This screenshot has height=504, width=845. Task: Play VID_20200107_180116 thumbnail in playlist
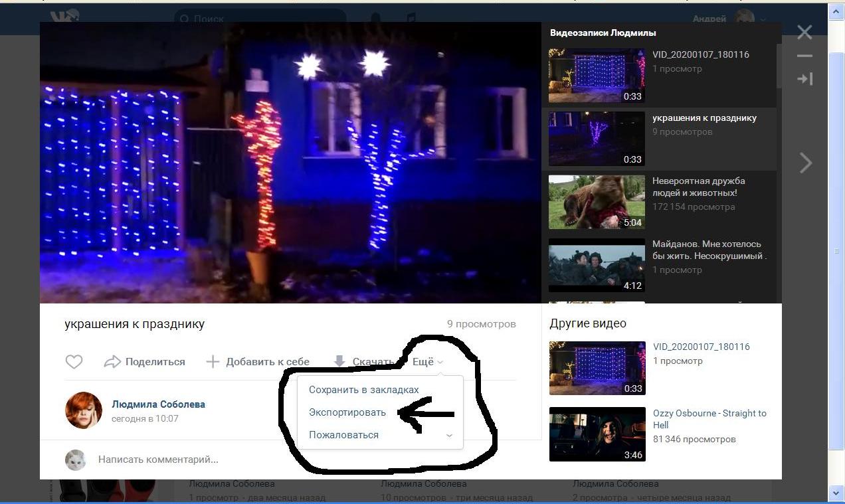point(597,76)
